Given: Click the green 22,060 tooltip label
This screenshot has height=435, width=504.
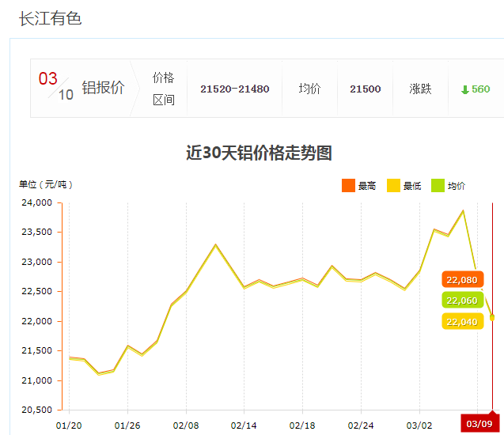Looking at the screenshot, I should pyautogui.click(x=462, y=301).
